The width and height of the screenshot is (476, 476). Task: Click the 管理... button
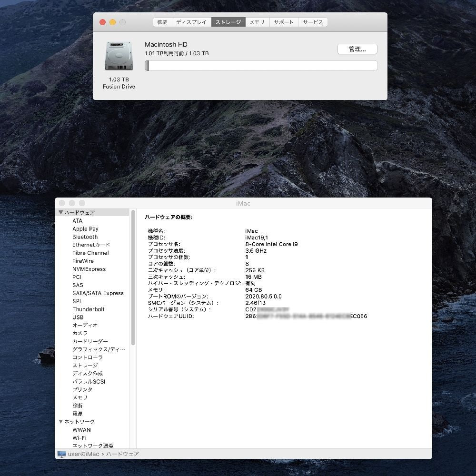(357, 49)
